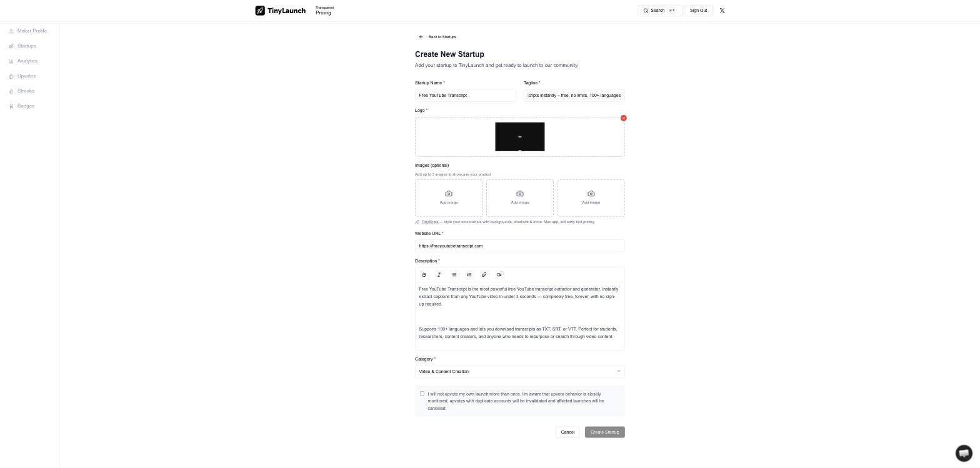
Task: Click the magnifier icon in Search
Action: tap(646, 11)
